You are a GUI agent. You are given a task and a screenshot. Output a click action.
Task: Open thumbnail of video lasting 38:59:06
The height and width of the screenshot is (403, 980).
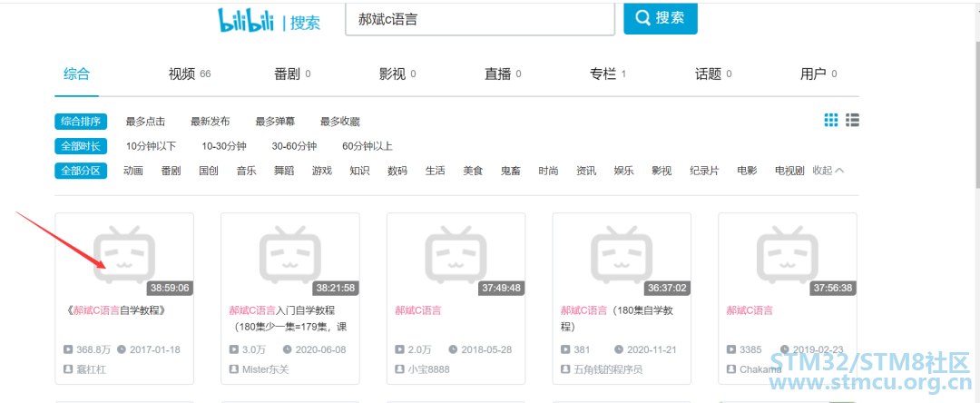coord(124,255)
